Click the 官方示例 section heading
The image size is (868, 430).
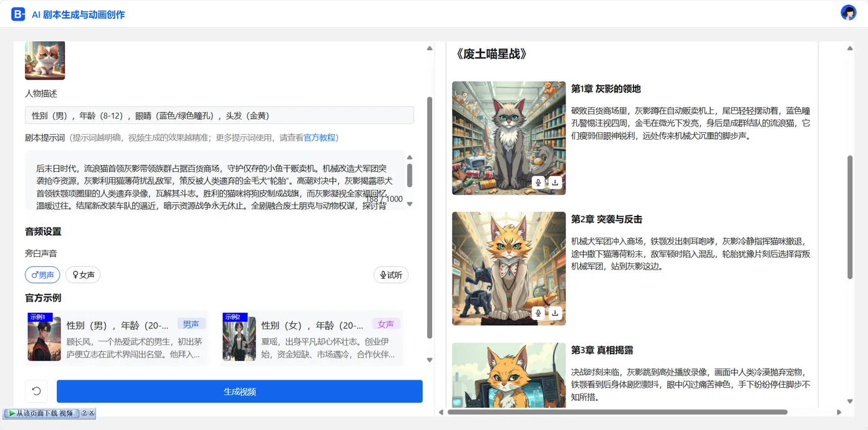43,298
